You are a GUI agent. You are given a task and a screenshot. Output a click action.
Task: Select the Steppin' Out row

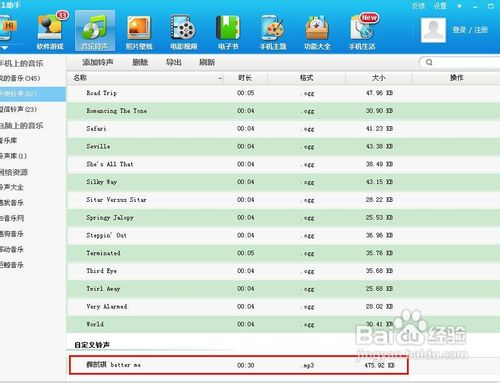283,235
